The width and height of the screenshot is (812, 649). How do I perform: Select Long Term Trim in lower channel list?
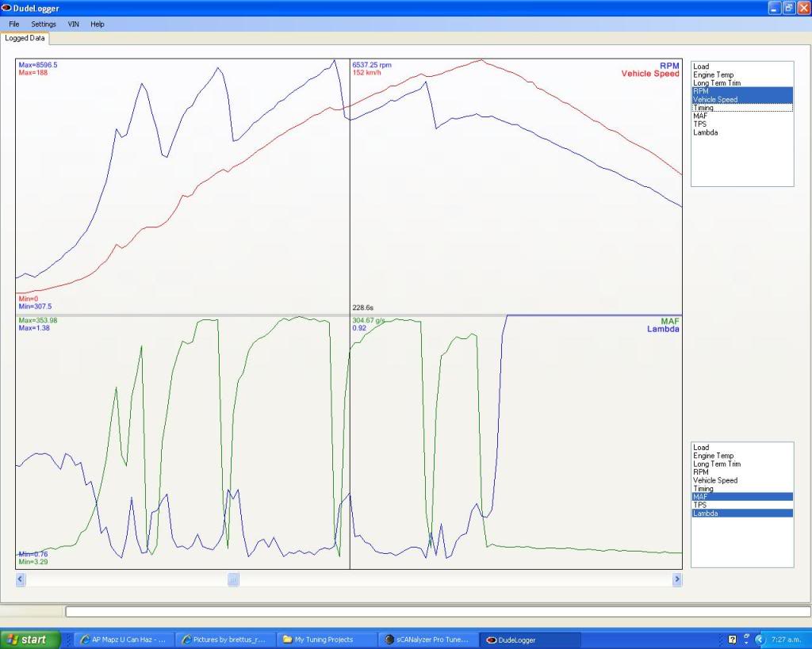(x=741, y=464)
